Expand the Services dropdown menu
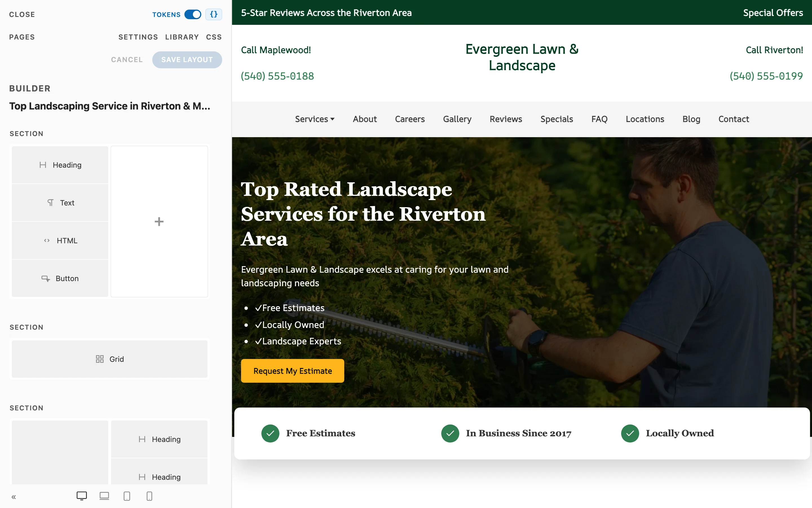Image resolution: width=812 pixels, height=508 pixels. tap(315, 119)
